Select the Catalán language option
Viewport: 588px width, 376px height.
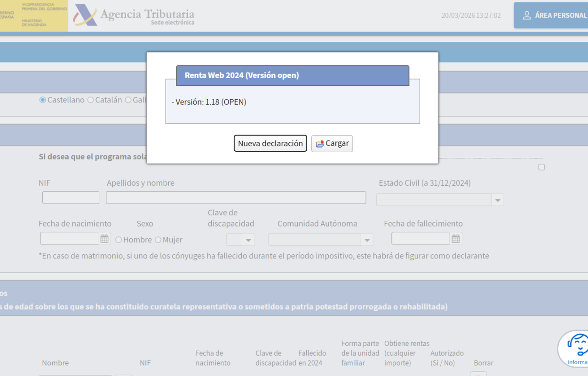(91, 100)
